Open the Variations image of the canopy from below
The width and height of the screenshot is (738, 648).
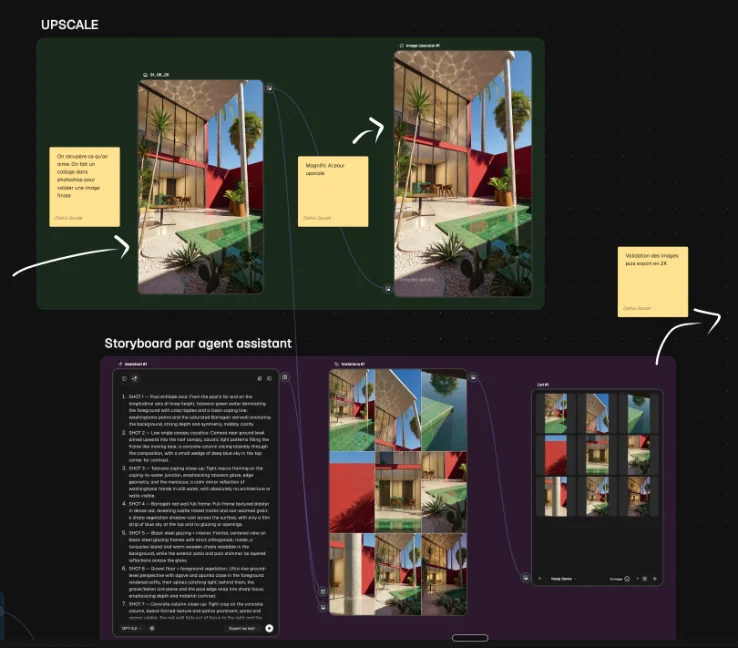coord(398,410)
